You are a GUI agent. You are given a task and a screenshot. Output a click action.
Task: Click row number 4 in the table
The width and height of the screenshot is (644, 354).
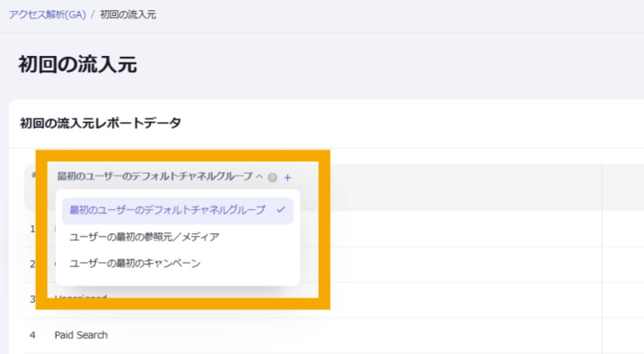(33, 335)
